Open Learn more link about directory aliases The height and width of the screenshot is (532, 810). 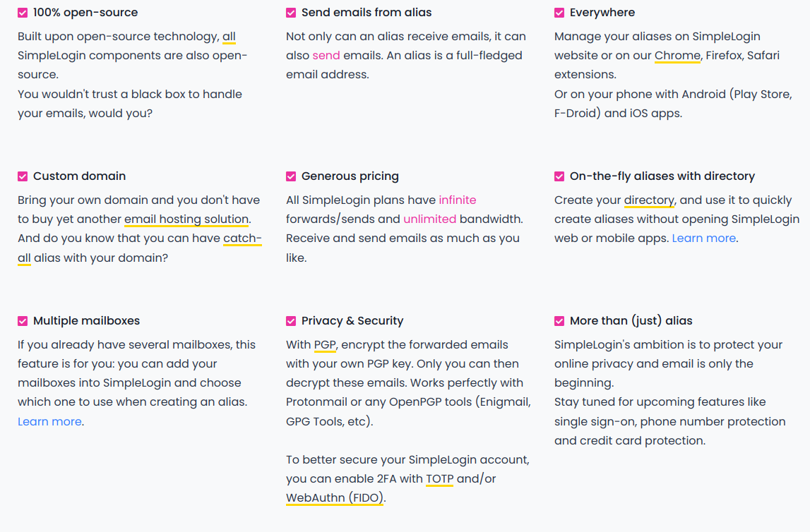point(703,238)
